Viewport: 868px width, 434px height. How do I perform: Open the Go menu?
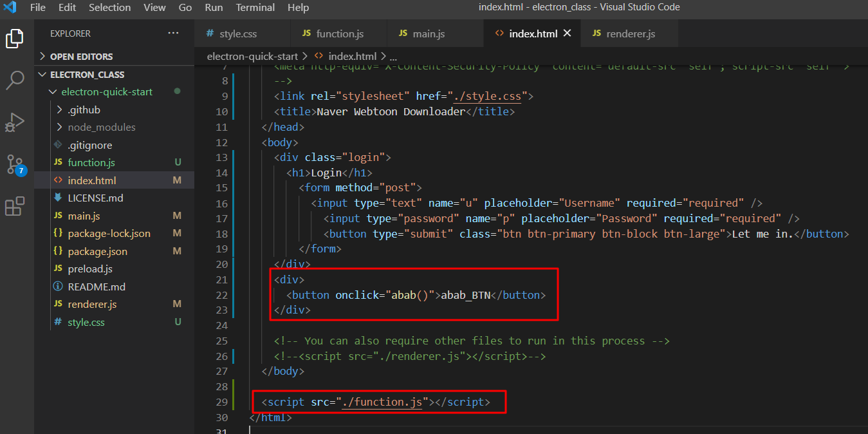[185, 8]
